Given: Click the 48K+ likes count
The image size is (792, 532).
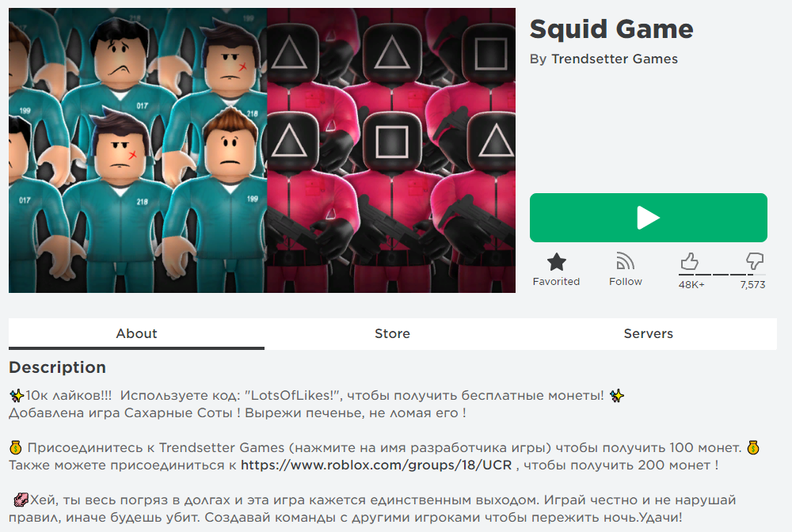Looking at the screenshot, I should 691,285.
